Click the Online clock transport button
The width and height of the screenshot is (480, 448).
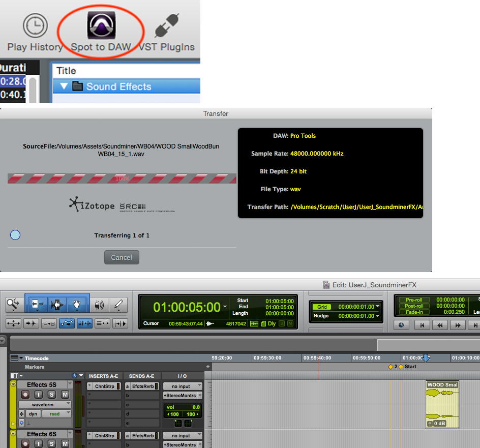tap(401, 325)
